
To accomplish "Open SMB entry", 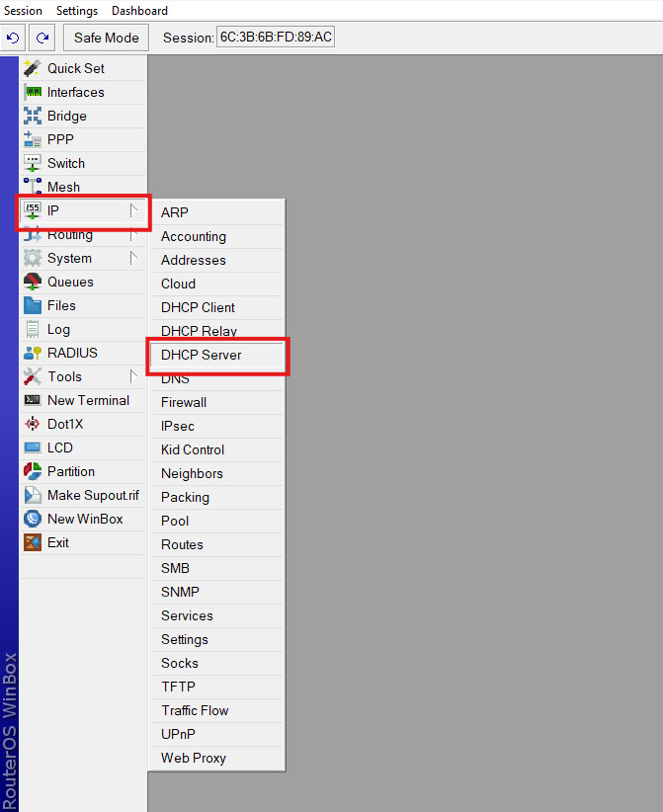I will click(217, 569).
